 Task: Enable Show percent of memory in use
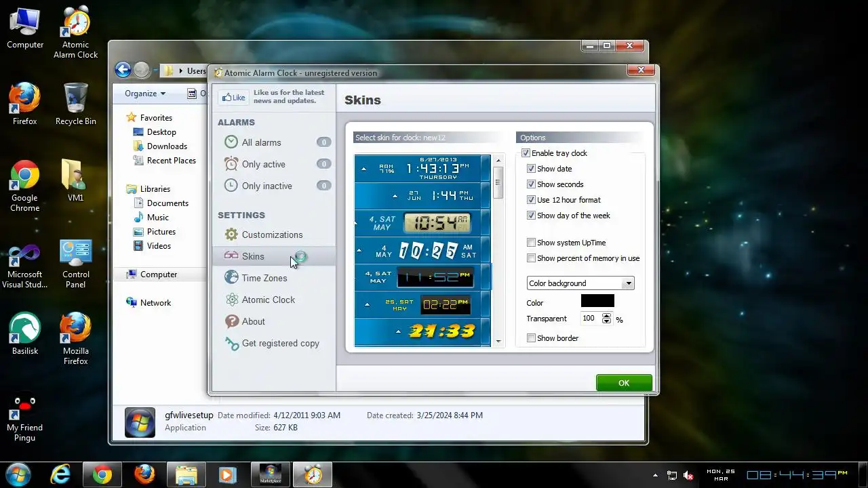pyautogui.click(x=532, y=258)
